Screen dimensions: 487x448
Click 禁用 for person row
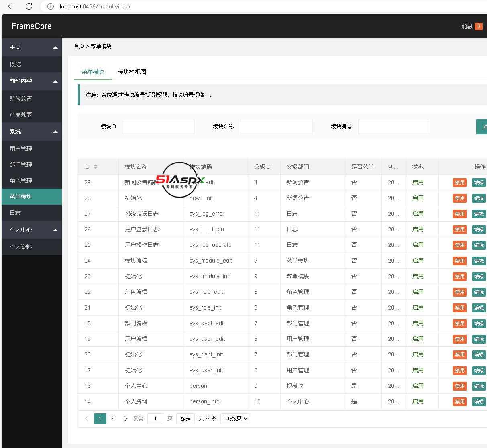[x=460, y=386]
